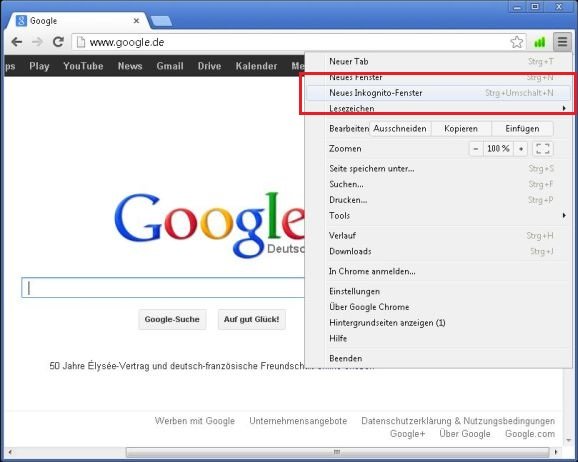This screenshot has width=578, height=462.
Task: Open a new tab with tab-strip button
Action: [x=161, y=21]
